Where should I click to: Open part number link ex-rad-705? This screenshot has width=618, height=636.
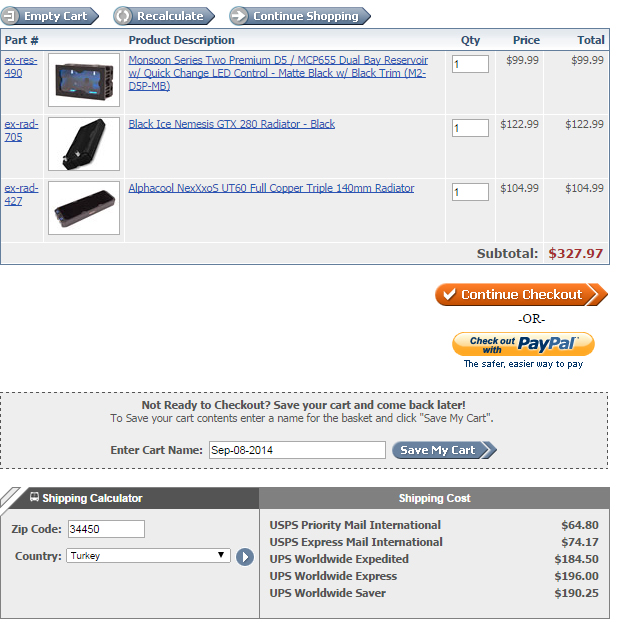click(x=21, y=131)
